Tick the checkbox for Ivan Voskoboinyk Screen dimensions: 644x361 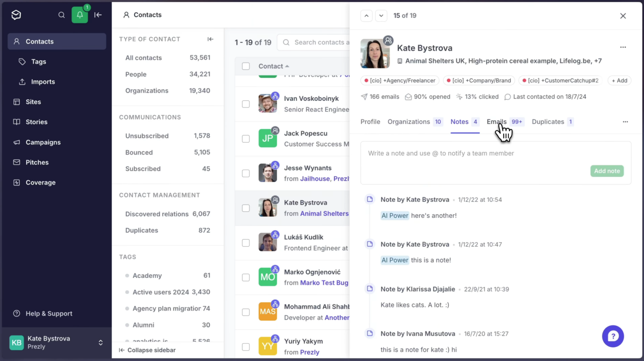(x=246, y=104)
